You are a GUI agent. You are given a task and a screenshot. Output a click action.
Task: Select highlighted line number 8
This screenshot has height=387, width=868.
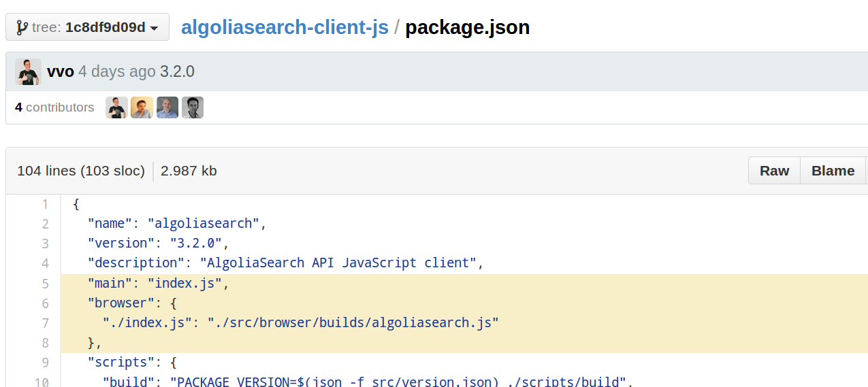pyautogui.click(x=45, y=342)
